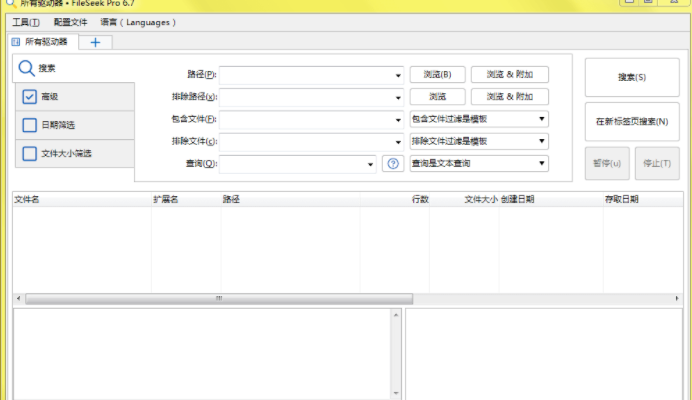692x400 pixels.
Task: Click the magnifier search icon
Action: 27,68
